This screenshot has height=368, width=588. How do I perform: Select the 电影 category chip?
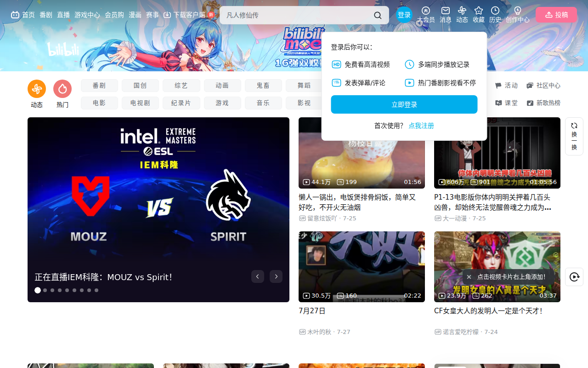pos(99,103)
